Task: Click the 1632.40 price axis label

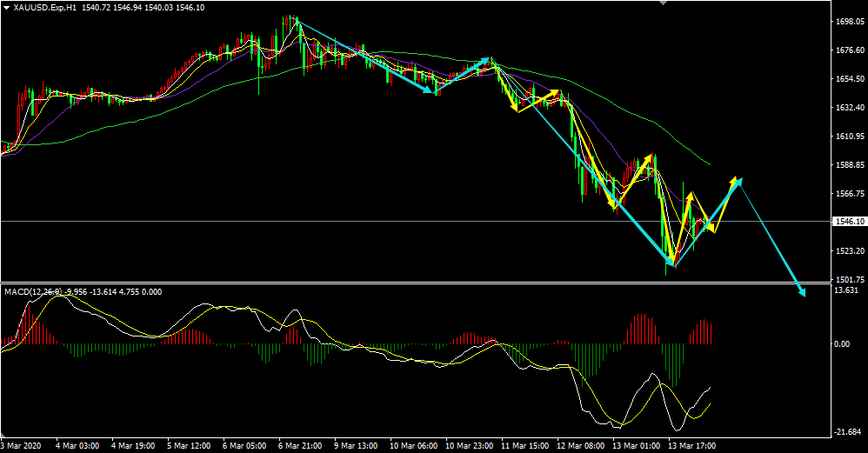Action: pos(849,107)
